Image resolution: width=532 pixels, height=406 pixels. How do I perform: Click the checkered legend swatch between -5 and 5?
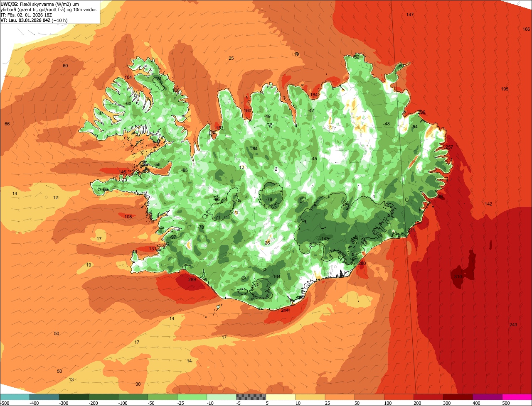pos(251,397)
